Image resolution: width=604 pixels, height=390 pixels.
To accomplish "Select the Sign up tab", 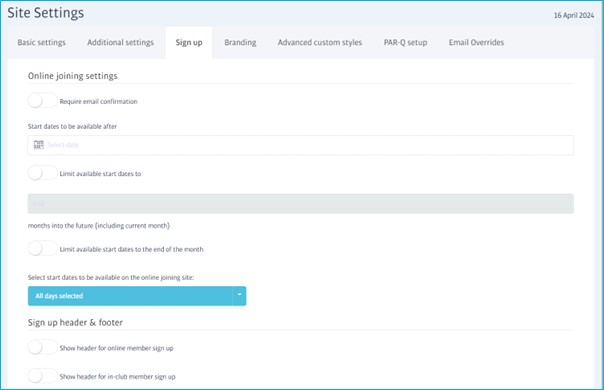I will click(x=189, y=42).
